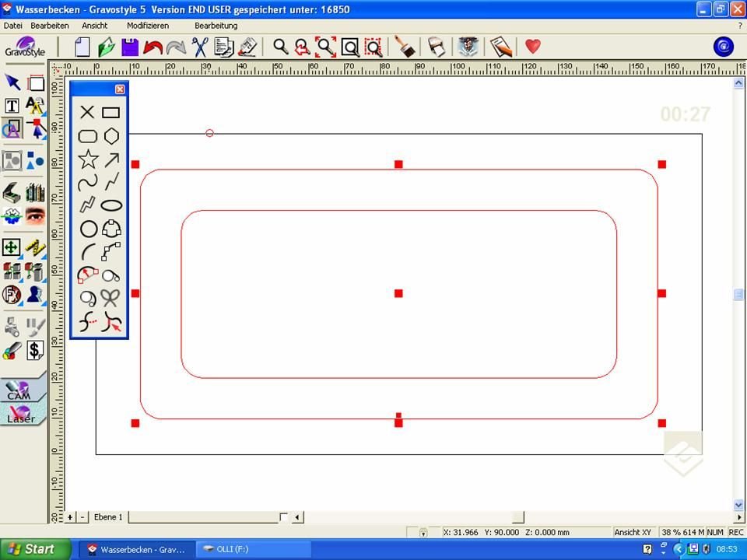Click the green move arrows icon
The height and width of the screenshot is (560, 747).
click(12, 247)
